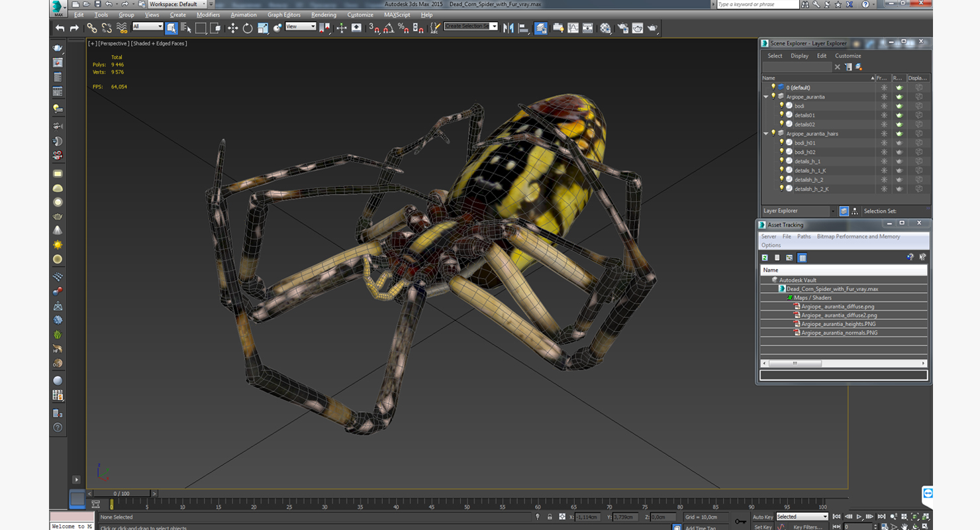Select the Select and Uniform Scale tool
980x530 pixels.
pos(263,28)
